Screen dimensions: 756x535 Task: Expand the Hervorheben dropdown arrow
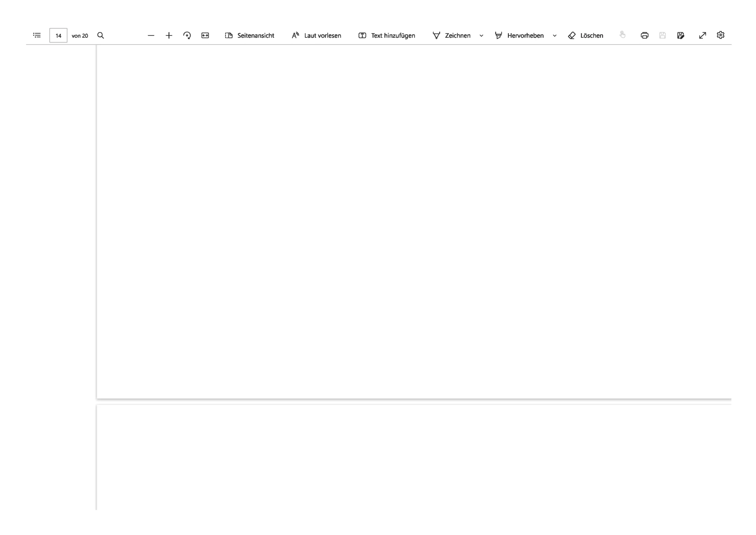(x=554, y=36)
